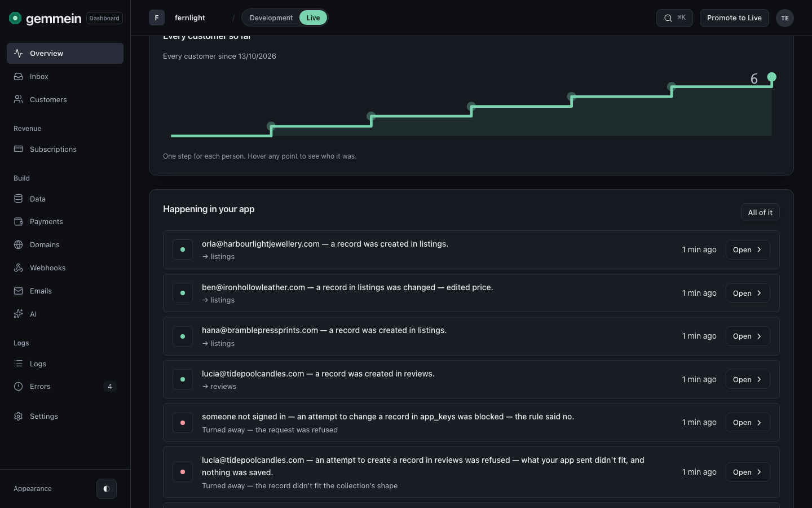Click Promote to Live button

[734, 18]
